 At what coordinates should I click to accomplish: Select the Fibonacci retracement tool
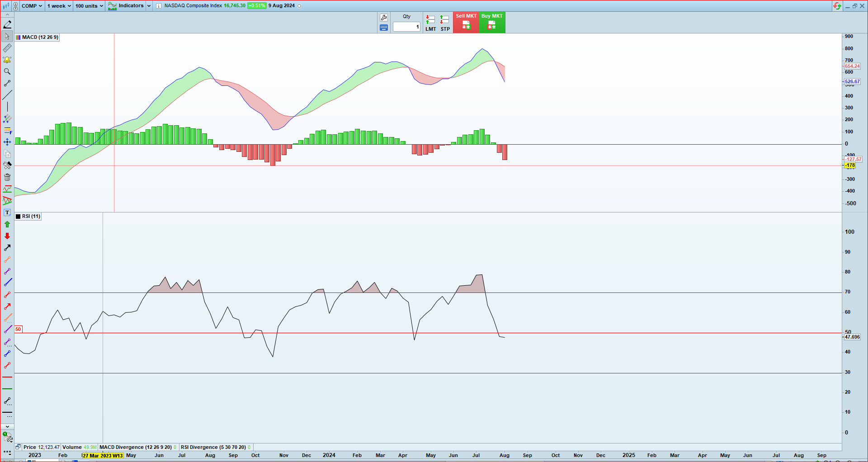click(7, 130)
